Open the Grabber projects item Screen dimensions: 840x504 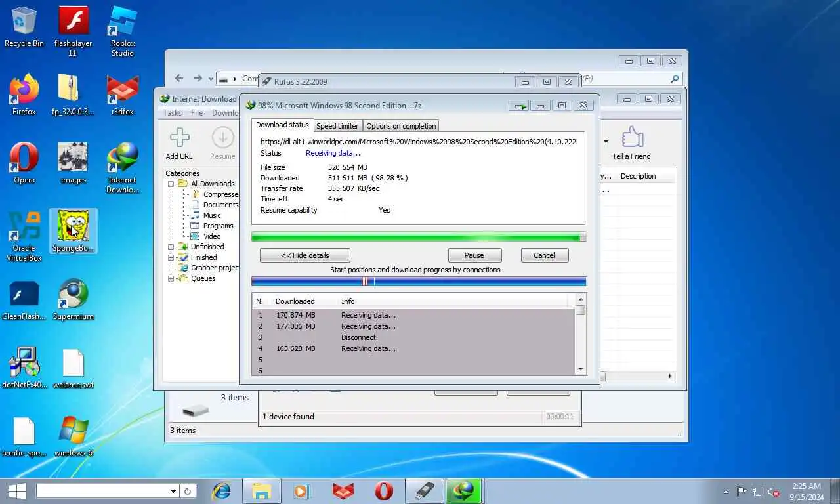click(209, 268)
